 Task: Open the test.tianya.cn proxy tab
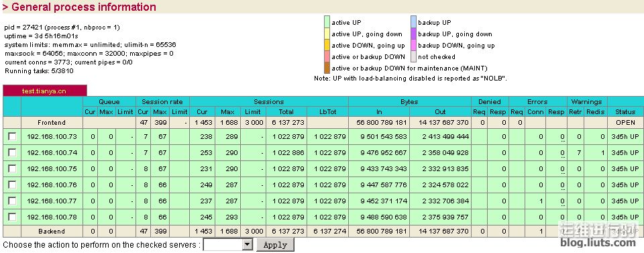tap(44, 91)
